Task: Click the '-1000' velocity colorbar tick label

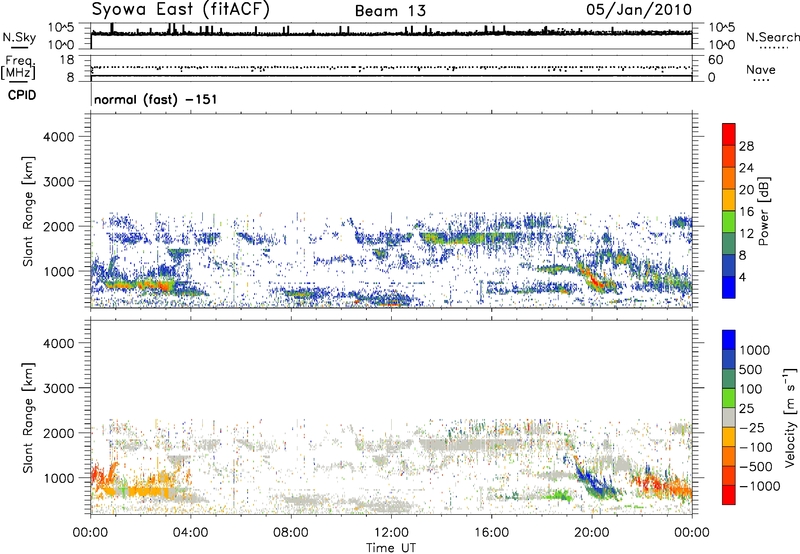Action: [x=760, y=486]
